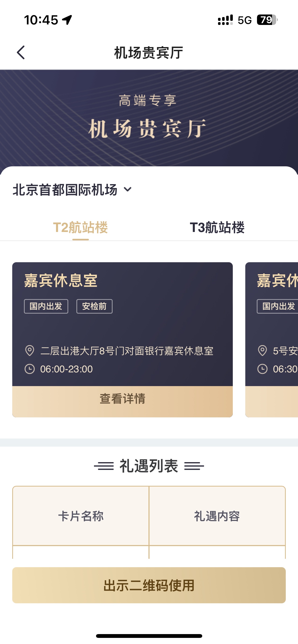Click the 卡片名称 table header

coord(81,516)
